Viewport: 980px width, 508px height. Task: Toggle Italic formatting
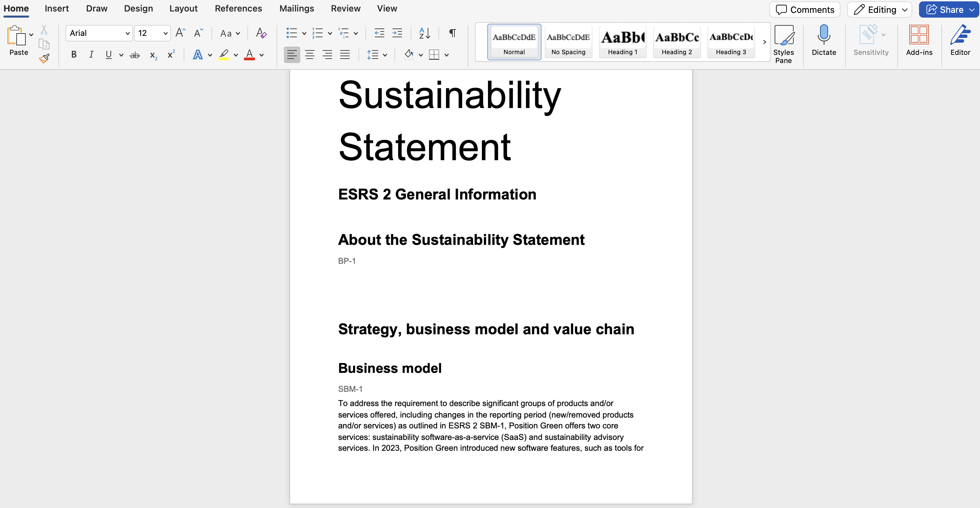click(91, 55)
